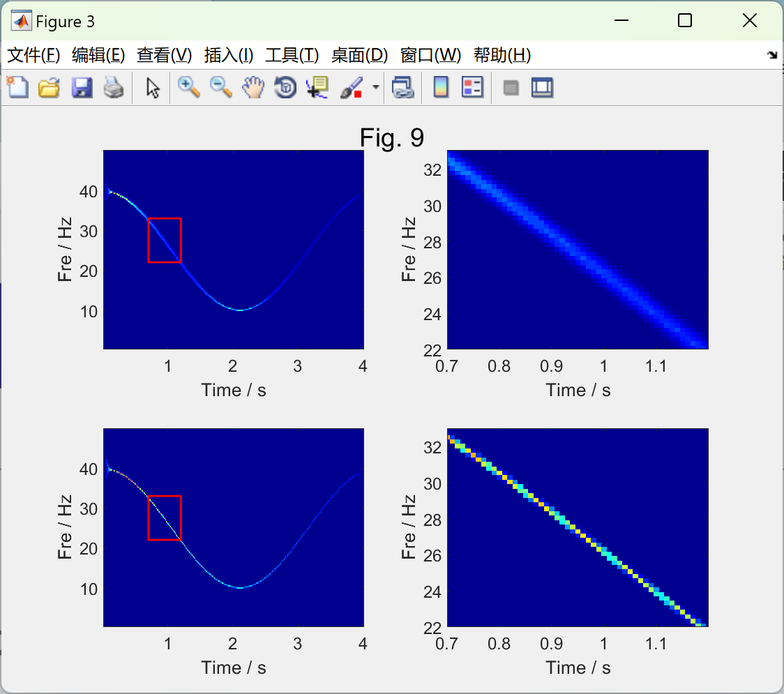The image size is (784, 694).
Task: Select the Data Cursor tool
Action: tap(317, 87)
